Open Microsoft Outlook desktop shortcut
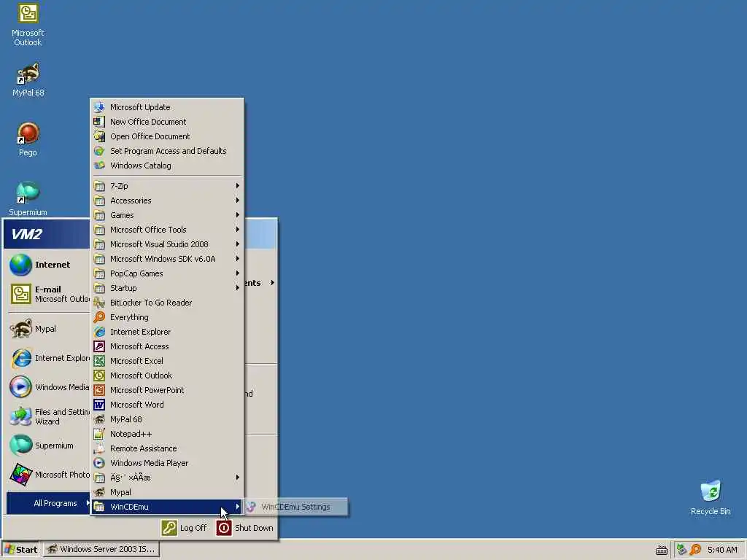This screenshot has height=560, width=747. [28, 24]
